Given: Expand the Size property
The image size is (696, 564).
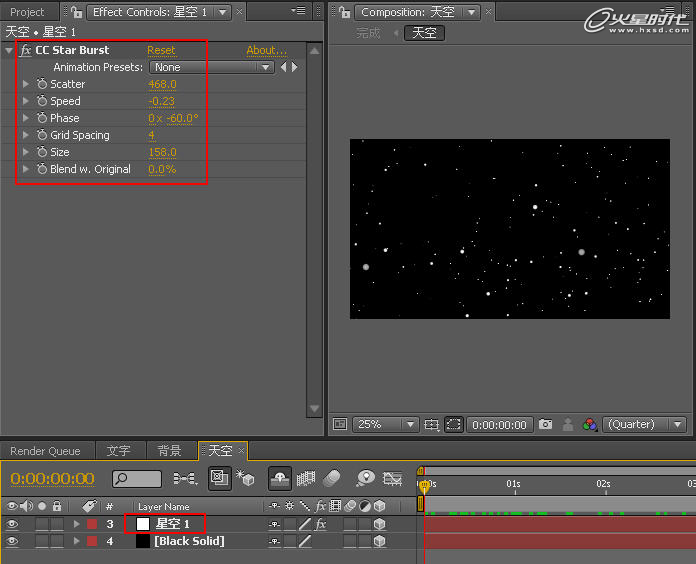Looking at the screenshot, I should (x=26, y=152).
